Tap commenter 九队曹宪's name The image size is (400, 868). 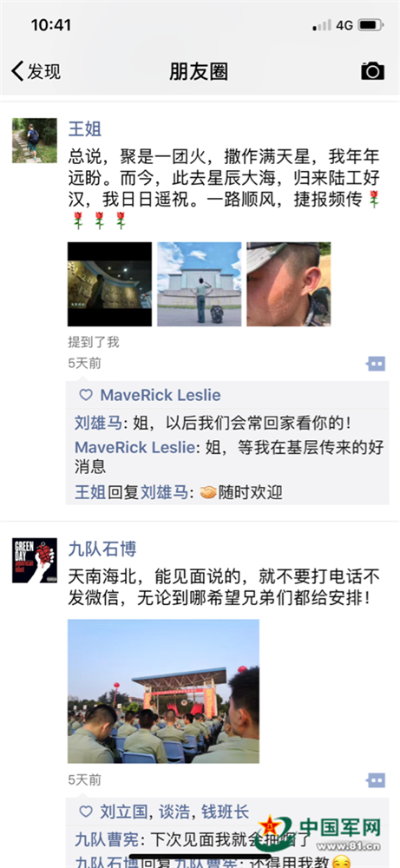tap(106, 839)
